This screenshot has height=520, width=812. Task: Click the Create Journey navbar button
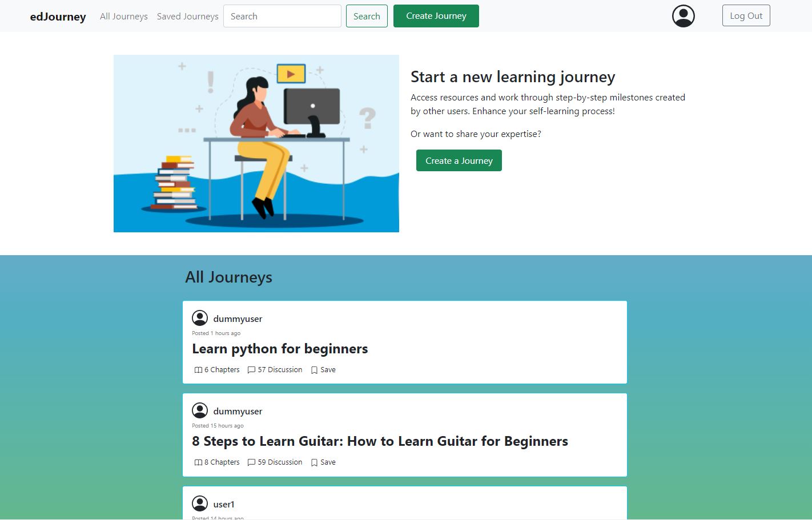point(436,16)
